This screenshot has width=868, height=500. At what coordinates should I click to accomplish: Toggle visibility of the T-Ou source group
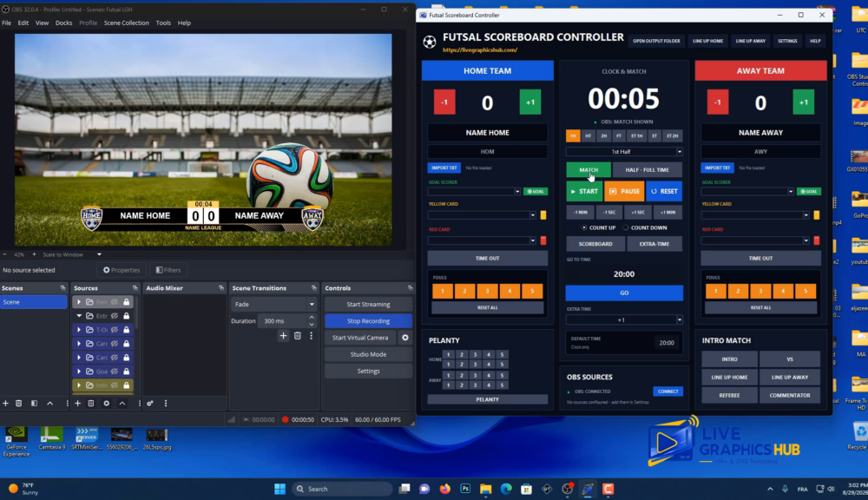click(115, 330)
